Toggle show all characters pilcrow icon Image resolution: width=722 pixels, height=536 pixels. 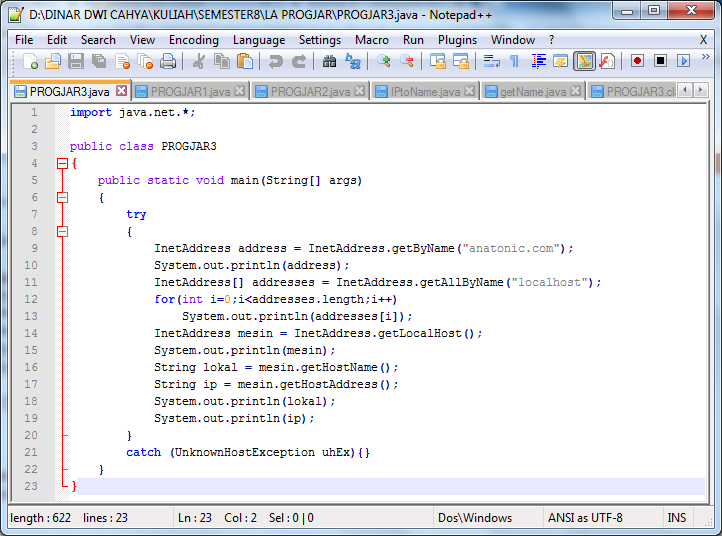[x=514, y=61]
